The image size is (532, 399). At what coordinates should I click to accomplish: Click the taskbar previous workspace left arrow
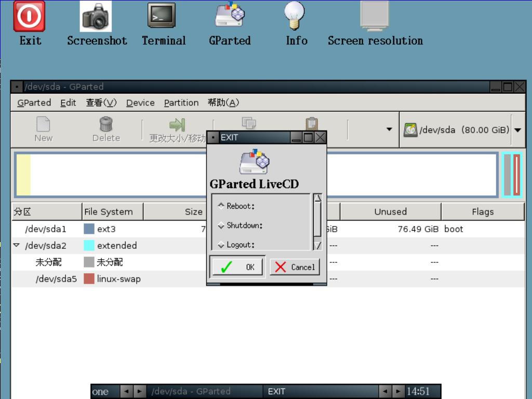click(126, 391)
